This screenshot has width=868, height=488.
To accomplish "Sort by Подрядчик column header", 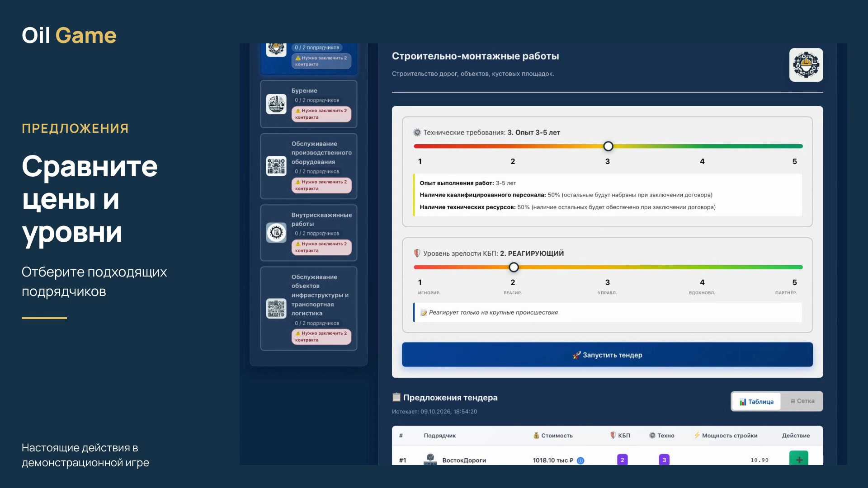I will coord(439,436).
